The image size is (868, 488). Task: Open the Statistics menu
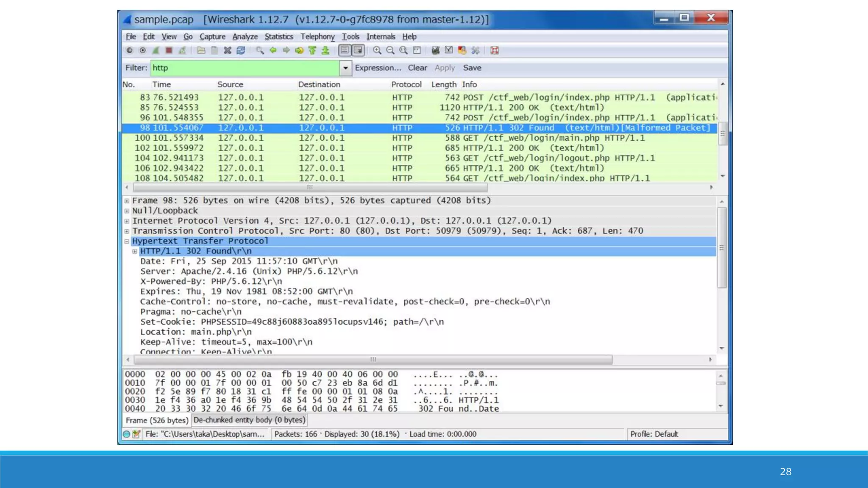pos(278,36)
